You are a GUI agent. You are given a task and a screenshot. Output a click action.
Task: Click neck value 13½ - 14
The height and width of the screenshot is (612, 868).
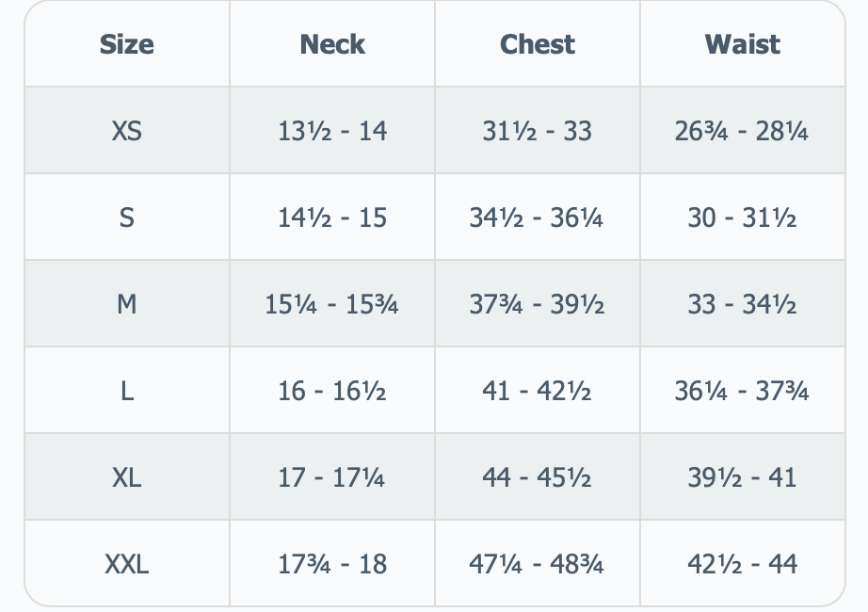click(332, 131)
